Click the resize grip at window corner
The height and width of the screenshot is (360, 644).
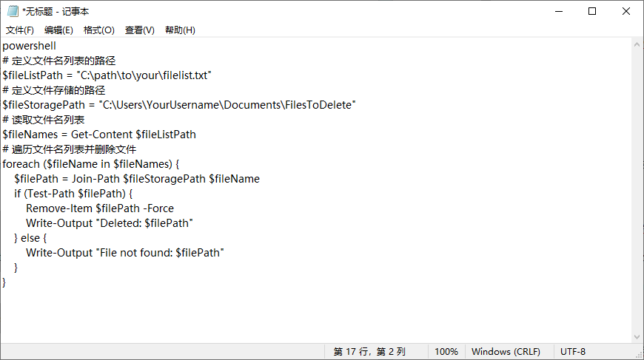click(639, 355)
